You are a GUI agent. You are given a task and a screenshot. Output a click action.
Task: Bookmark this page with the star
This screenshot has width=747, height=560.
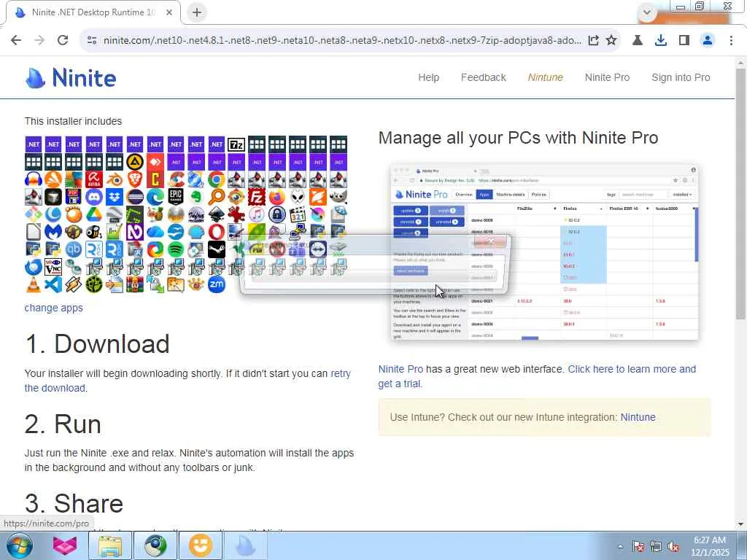coord(611,41)
